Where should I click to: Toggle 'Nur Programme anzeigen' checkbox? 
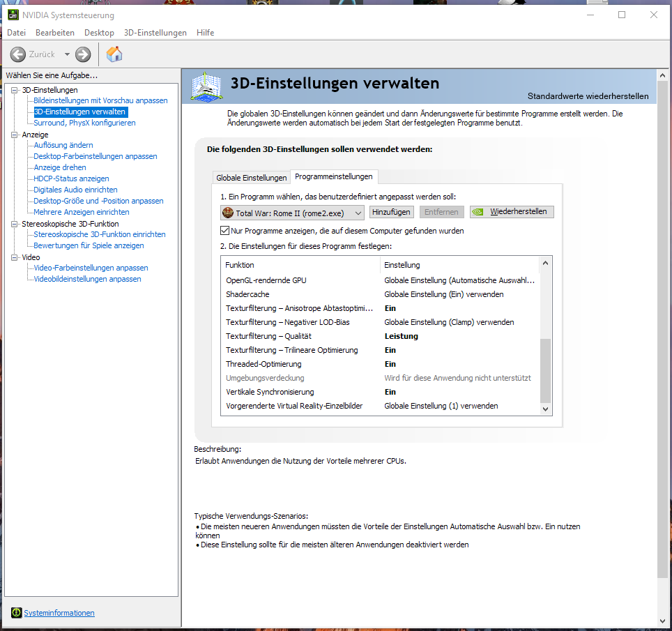(x=224, y=231)
